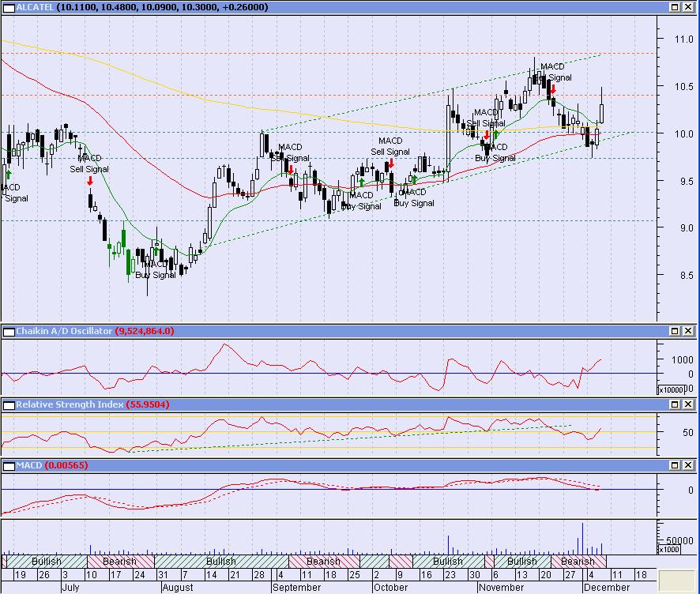Click the December month label on date axis
700x594 pixels.
(x=607, y=588)
